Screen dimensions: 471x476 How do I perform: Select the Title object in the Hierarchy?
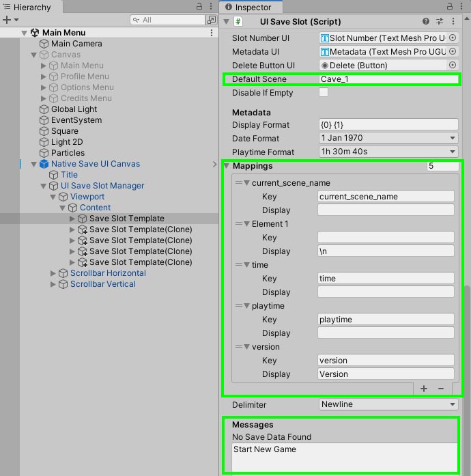[69, 175]
